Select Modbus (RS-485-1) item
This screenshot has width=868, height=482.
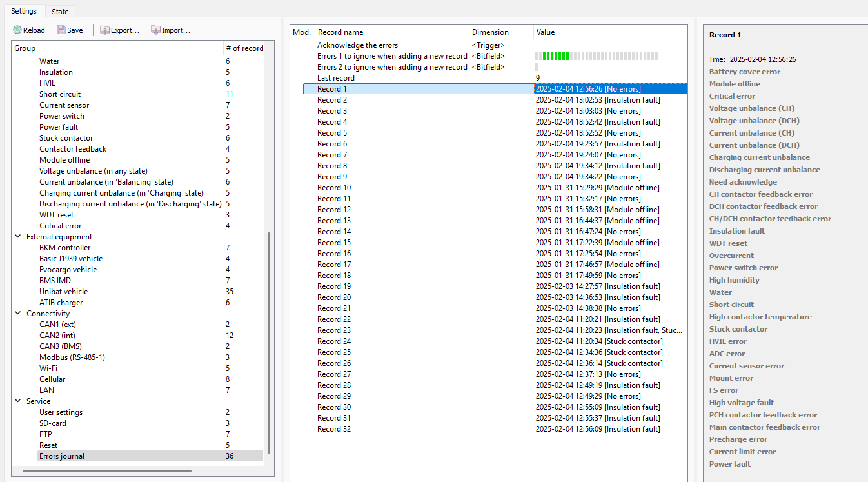tap(72, 357)
